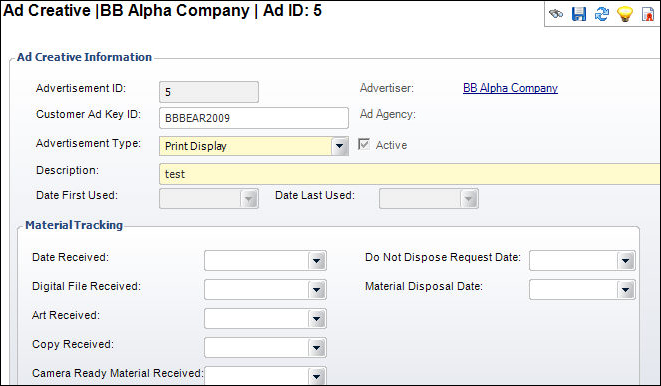Image resolution: width=661 pixels, height=386 pixels.
Task: Open the BB Alpha Company advertiser link
Action: [x=510, y=88]
